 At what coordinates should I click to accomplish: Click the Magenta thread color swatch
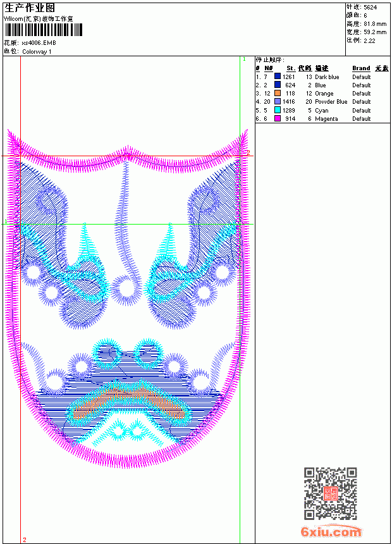pos(278,118)
